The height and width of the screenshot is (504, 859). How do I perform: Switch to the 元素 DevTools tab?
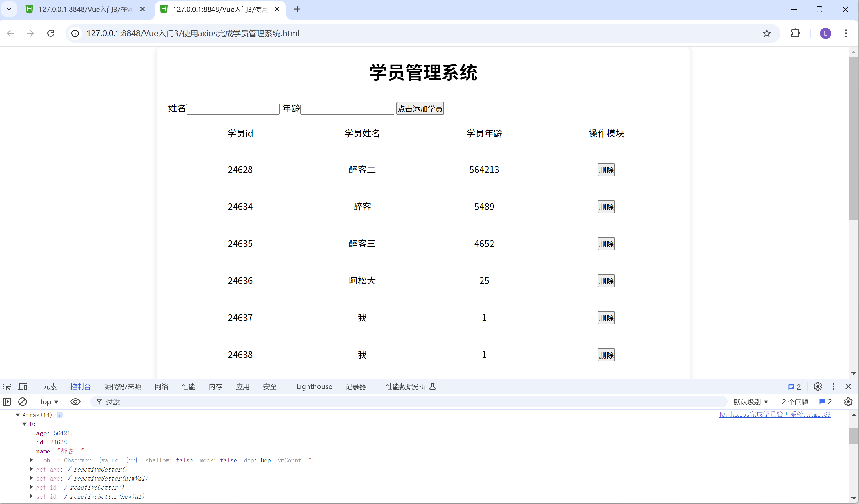pos(50,386)
